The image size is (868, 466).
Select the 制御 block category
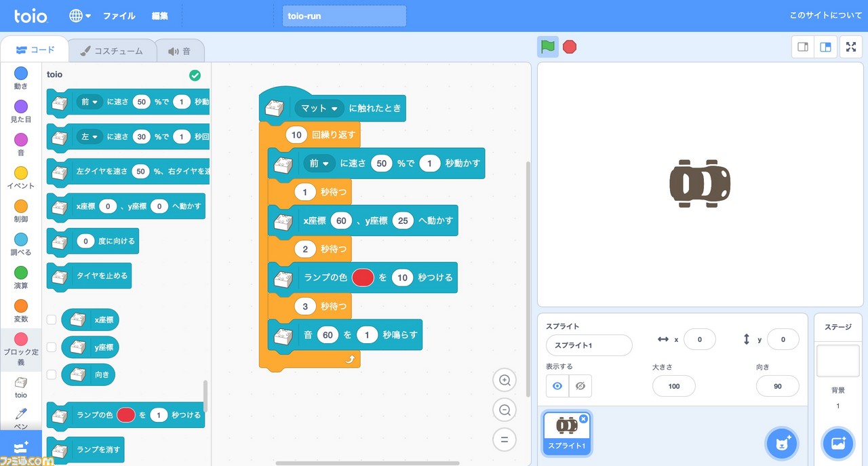coord(21,211)
